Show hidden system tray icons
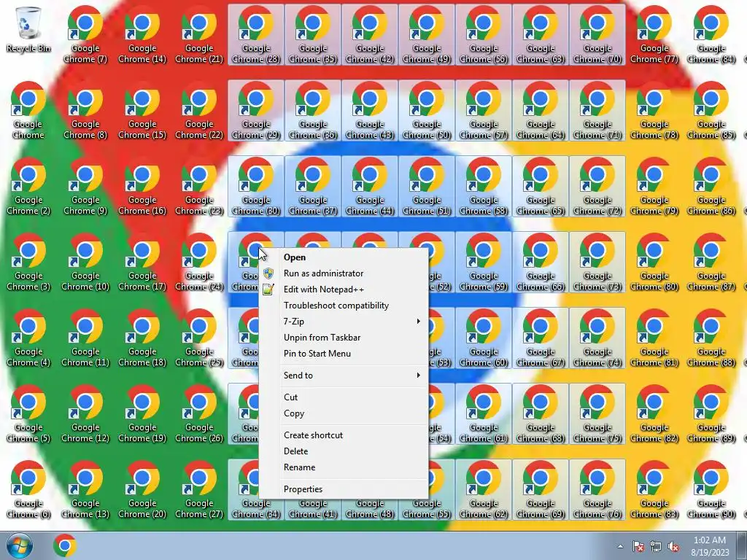Screen dimensions: 747x560 (620, 547)
